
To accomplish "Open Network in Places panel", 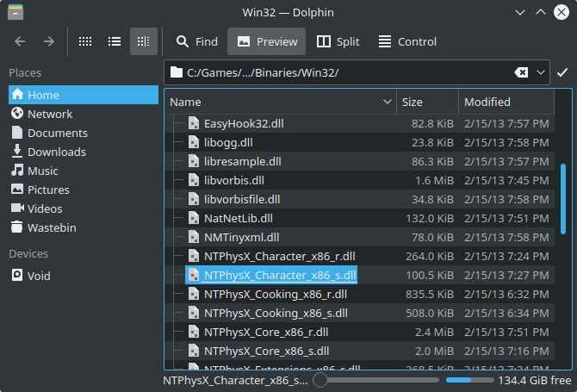I will point(84,114).
